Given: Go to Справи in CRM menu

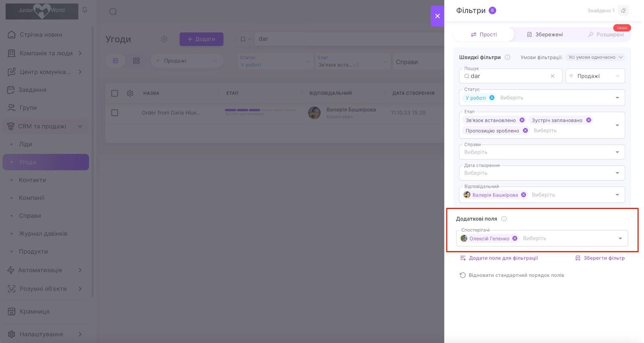Looking at the screenshot, I should 30,216.
